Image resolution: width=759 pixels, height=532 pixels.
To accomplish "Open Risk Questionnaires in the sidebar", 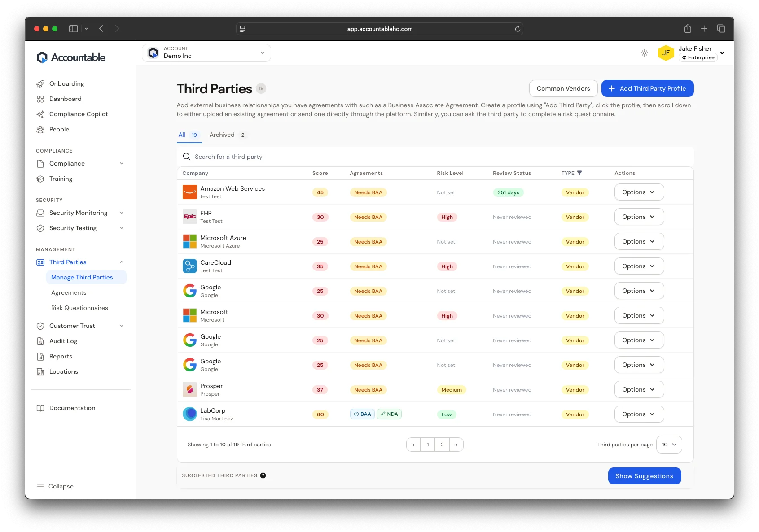I will [79, 308].
